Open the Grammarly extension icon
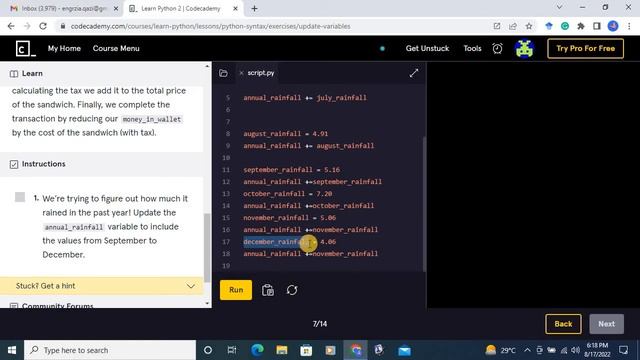The width and height of the screenshot is (640, 360). coord(565,26)
